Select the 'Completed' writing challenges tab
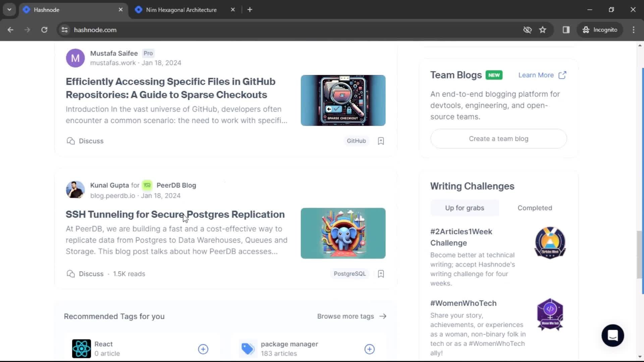 click(535, 208)
